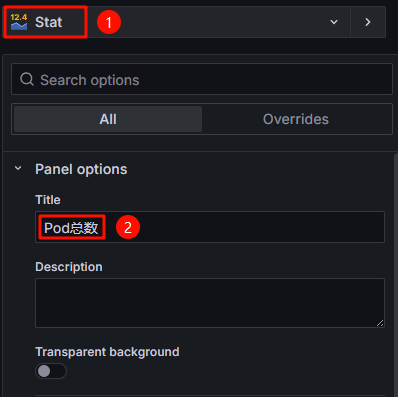Click the Title input containing Pod总数
Viewport: 398px width, 397px height.
210,227
